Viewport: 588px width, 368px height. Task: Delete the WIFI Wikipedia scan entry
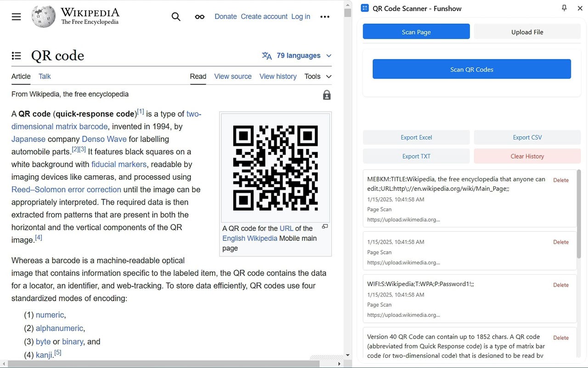pyautogui.click(x=561, y=285)
